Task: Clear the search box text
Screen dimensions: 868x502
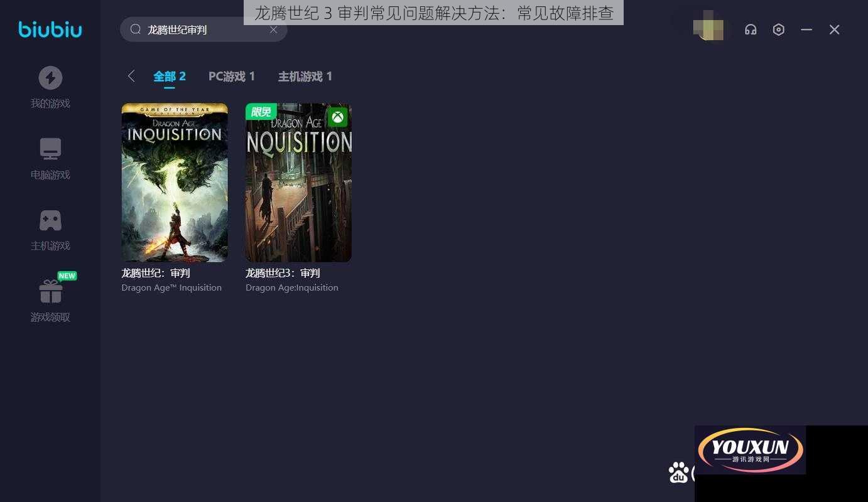Action: [273, 29]
